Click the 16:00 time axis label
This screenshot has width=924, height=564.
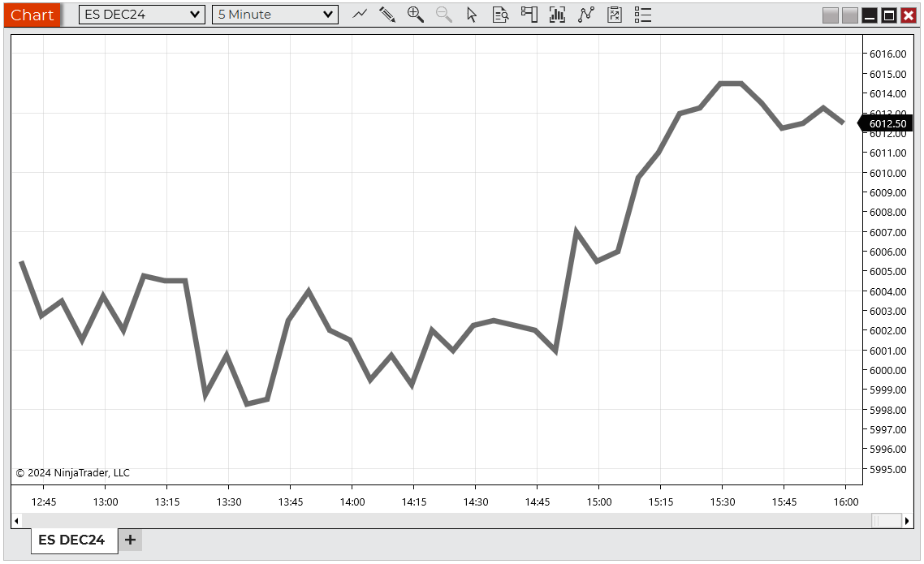click(x=845, y=502)
